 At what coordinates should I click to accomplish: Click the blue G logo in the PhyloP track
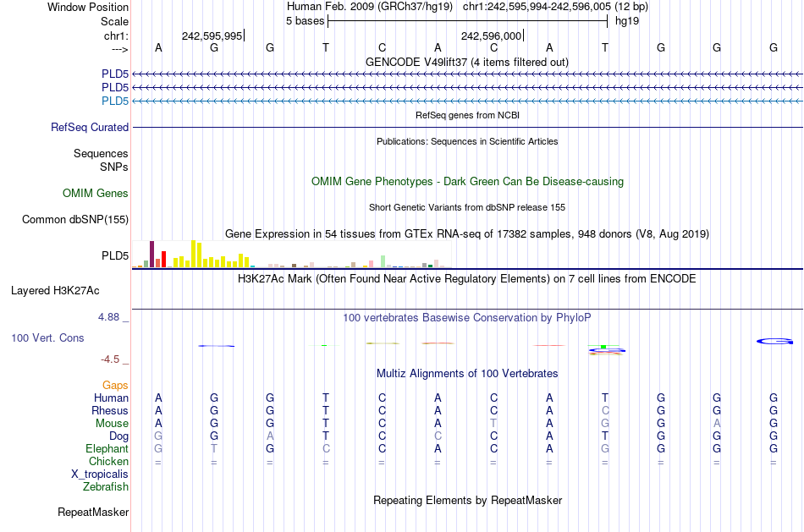coord(774,341)
